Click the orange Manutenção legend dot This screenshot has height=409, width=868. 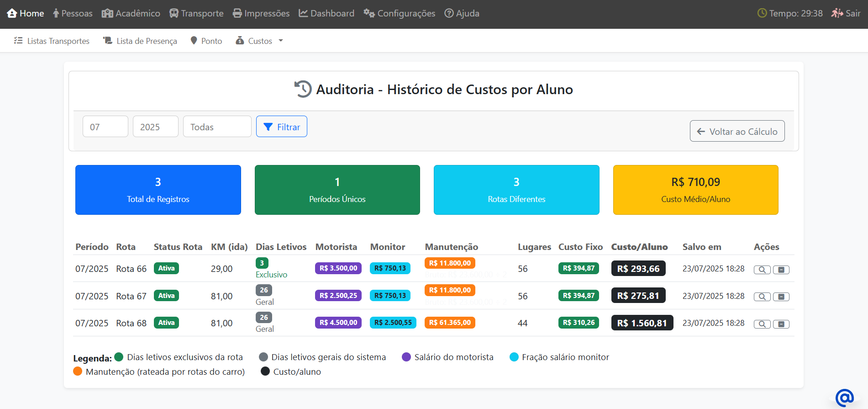(x=78, y=371)
